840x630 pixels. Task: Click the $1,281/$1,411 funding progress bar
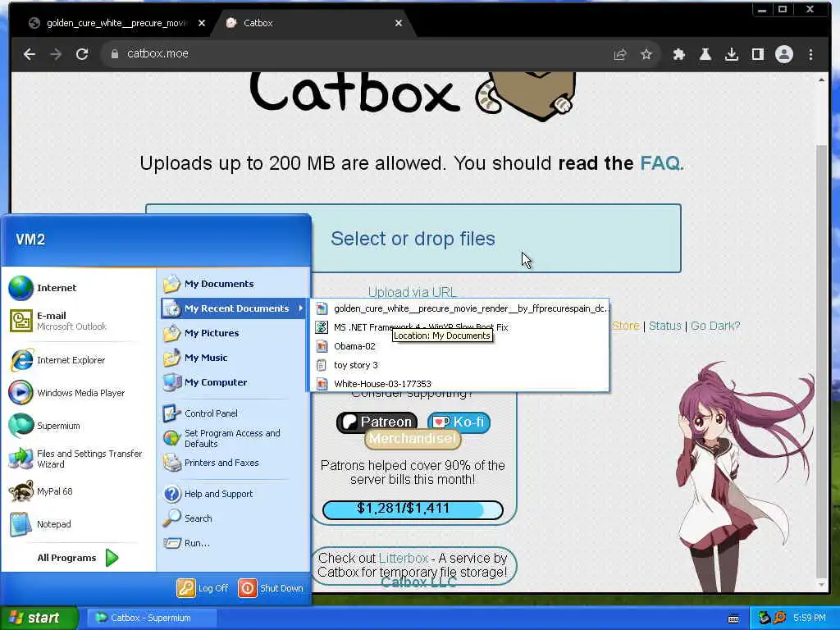[x=413, y=509]
